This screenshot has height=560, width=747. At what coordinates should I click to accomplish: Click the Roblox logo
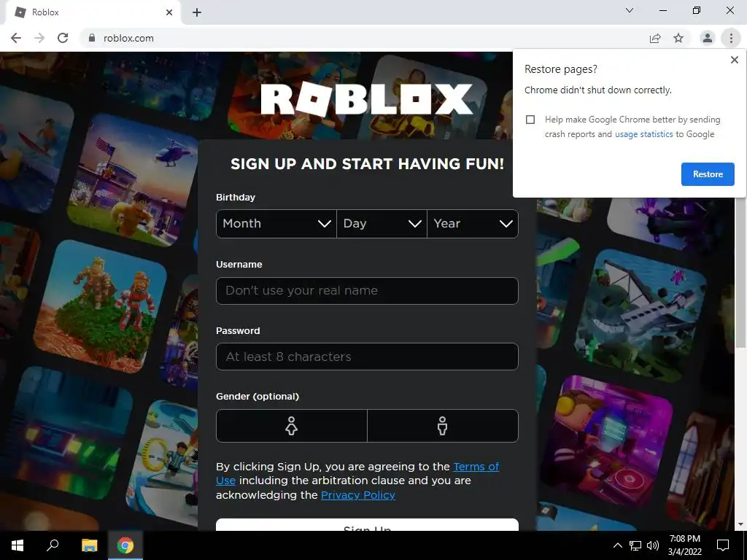pyautogui.click(x=367, y=99)
